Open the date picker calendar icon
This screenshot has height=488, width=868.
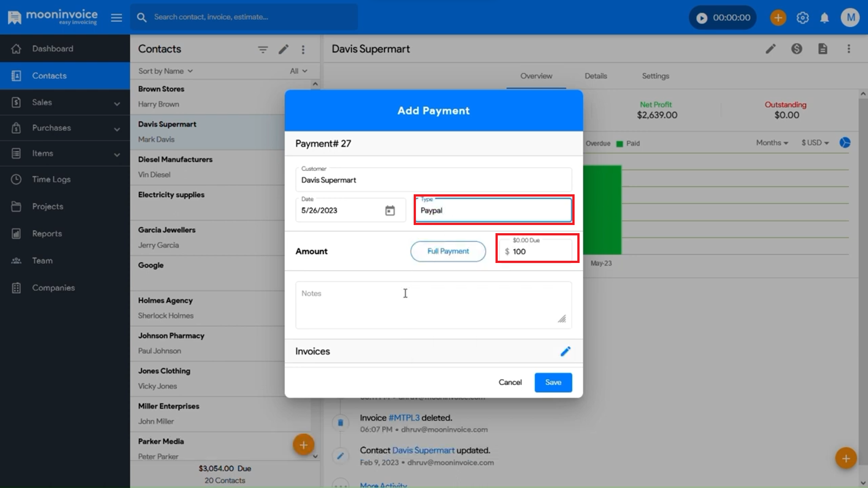pos(390,211)
